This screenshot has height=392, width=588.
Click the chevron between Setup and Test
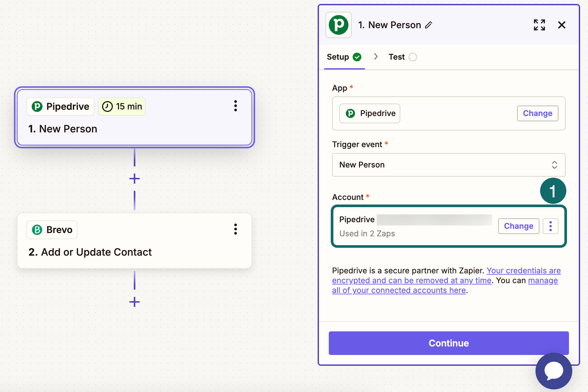pyautogui.click(x=376, y=57)
